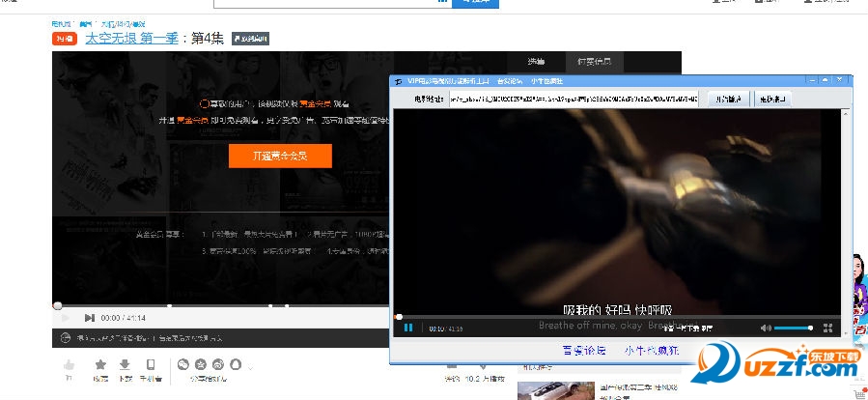Click the globe icon in the player notice bar

(x=66, y=337)
